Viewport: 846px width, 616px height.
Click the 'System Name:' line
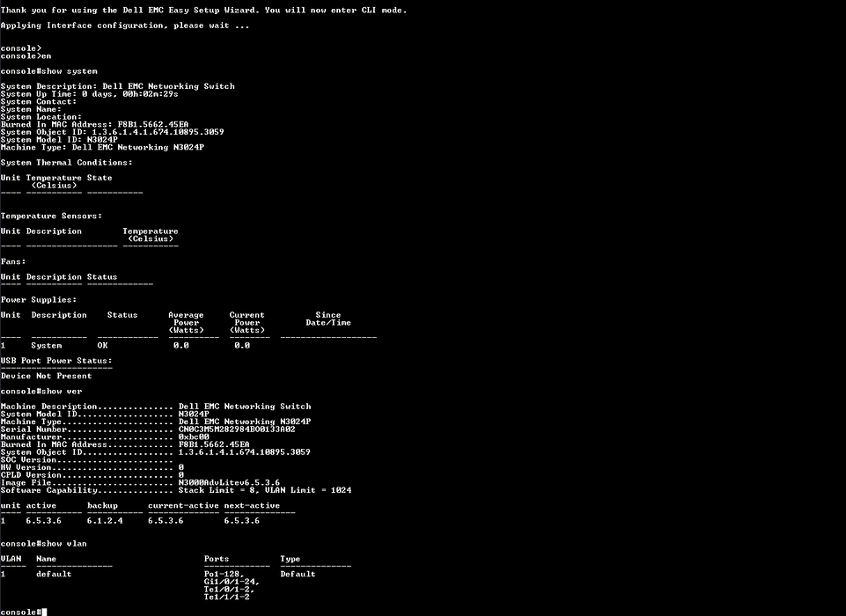tap(32, 109)
